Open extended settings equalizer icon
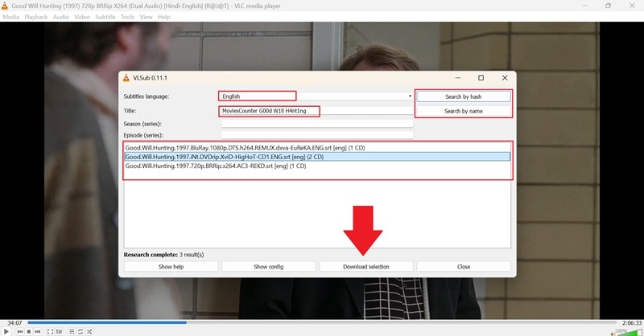Viewport: 644px width, 336px height. point(59,331)
